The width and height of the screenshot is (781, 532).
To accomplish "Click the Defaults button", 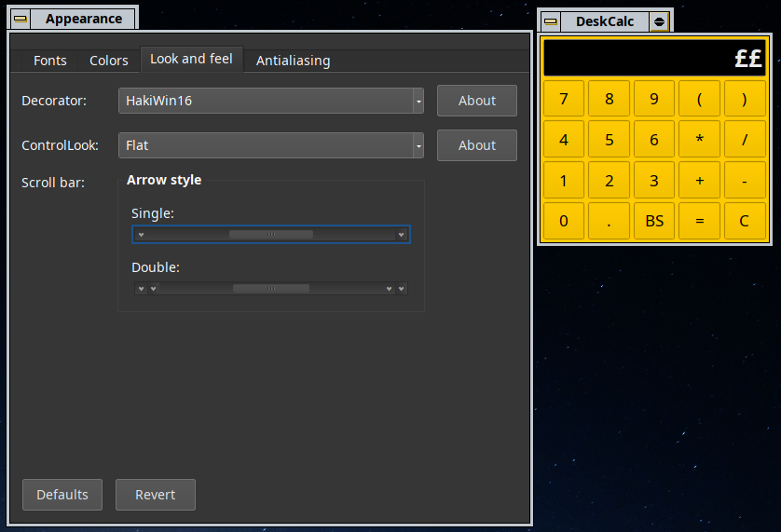I will 62,495.
